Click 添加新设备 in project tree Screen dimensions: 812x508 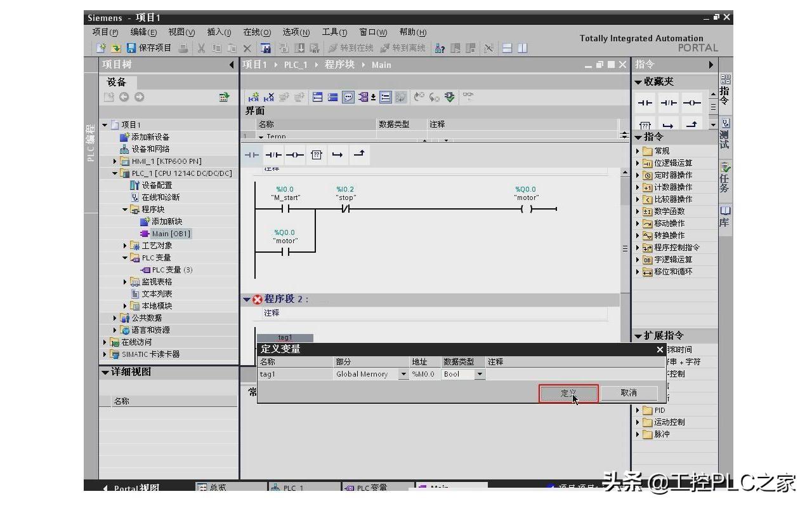[x=145, y=137]
